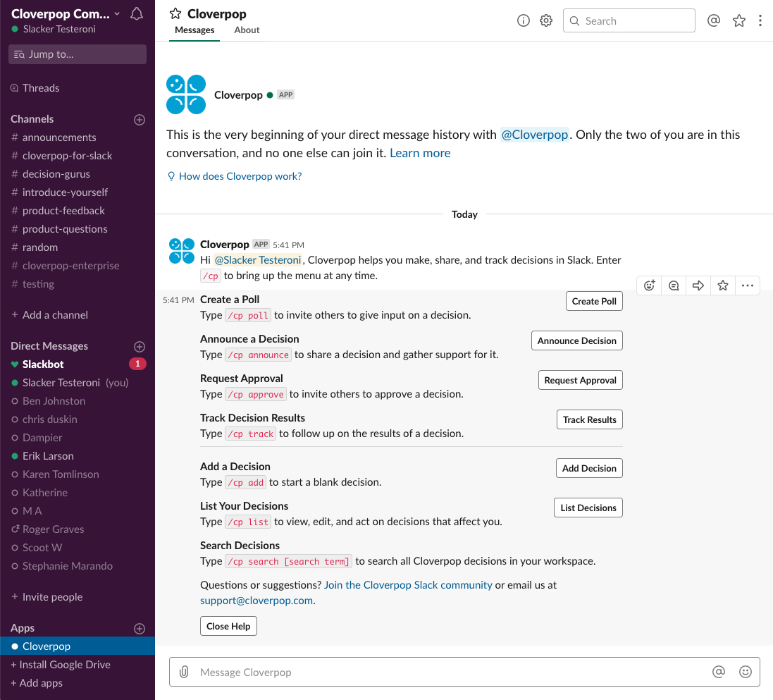Star the hovered message

click(723, 285)
